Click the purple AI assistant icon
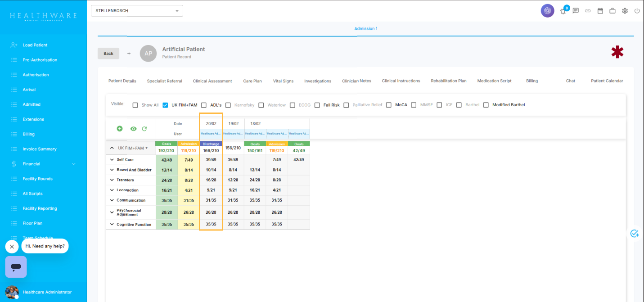This screenshot has width=644, height=302. point(547,11)
